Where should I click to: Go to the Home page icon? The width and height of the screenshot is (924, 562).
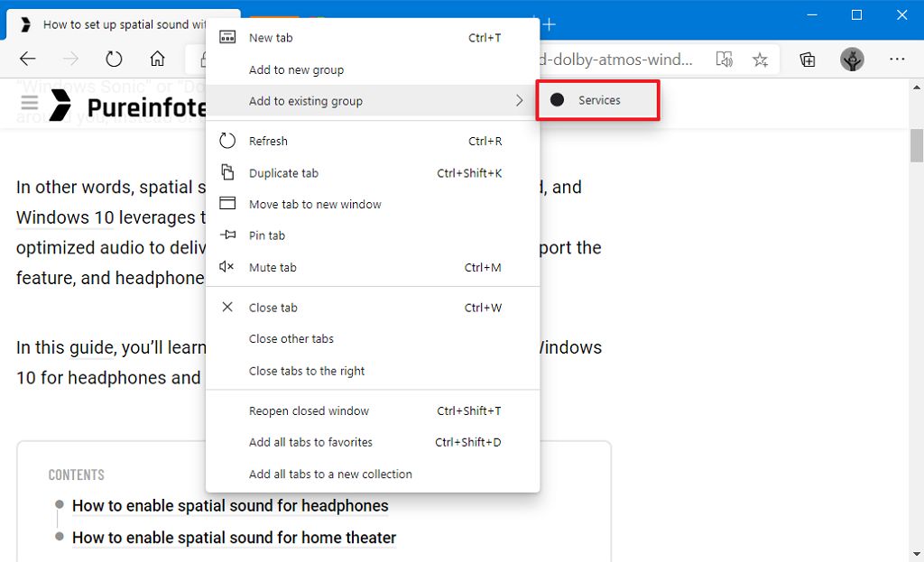point(157,59)
